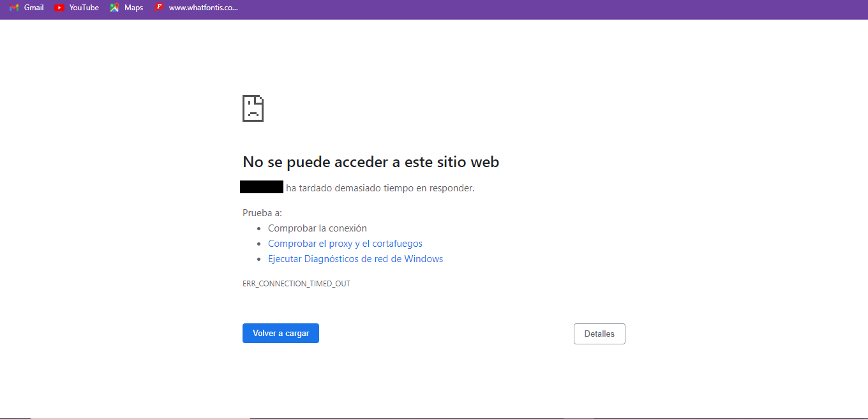The width and height of the screenshot is (868, 419).
Task: Follow Comprobar el proxy y el cortafuegos link
Action: click(x=345, y=244)
